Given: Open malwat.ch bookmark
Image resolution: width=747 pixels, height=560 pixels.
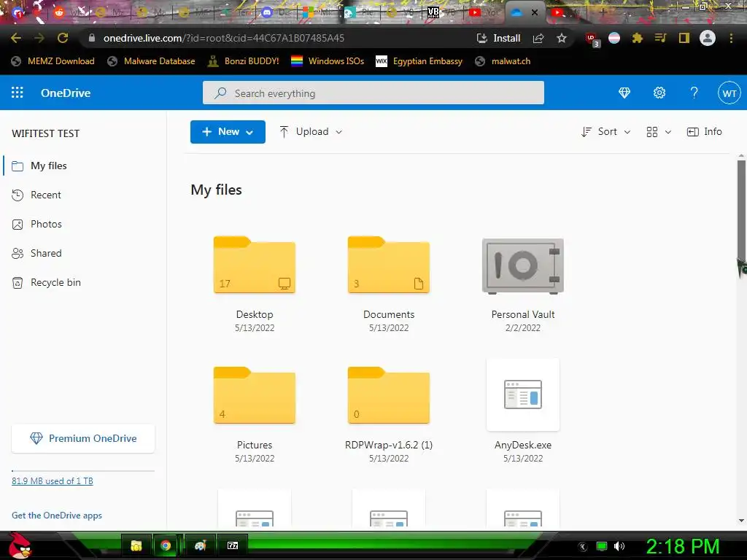Looking at the screenshot, I should 503,61.
